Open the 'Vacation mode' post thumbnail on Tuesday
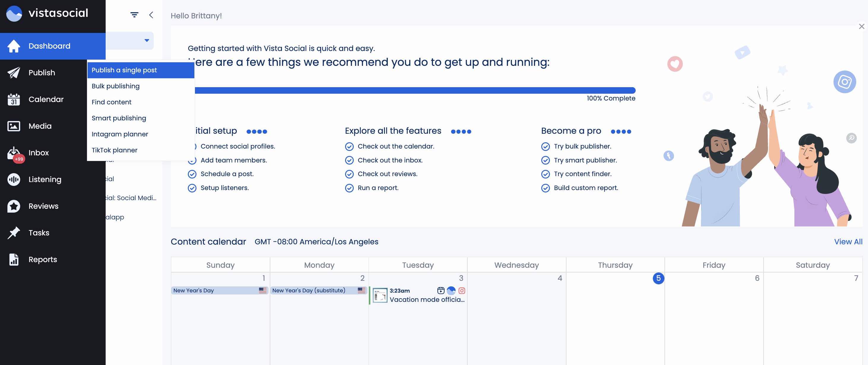The width and height of the screenshot is (868, 365). point(380,295)
